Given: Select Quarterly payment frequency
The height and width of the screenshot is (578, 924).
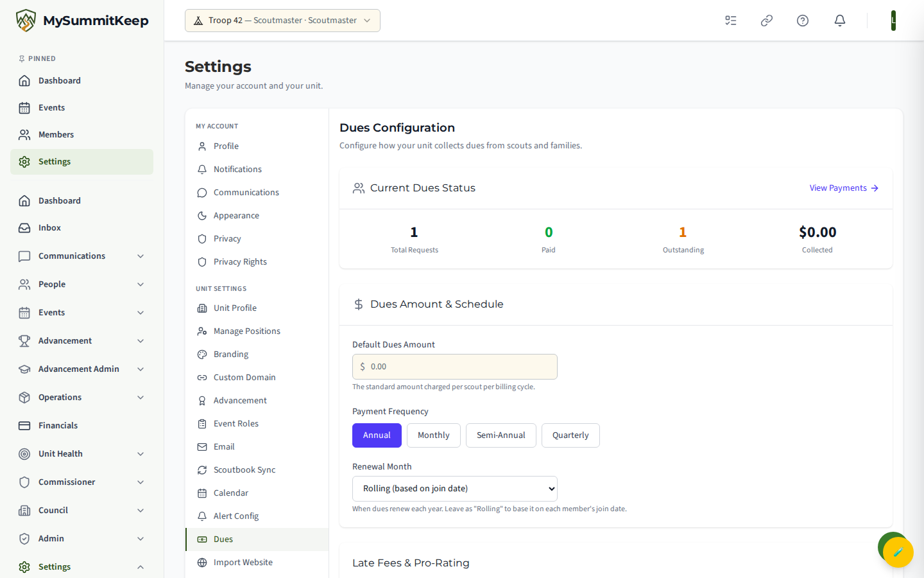Looking at the screenshot, I should [570, 435].
